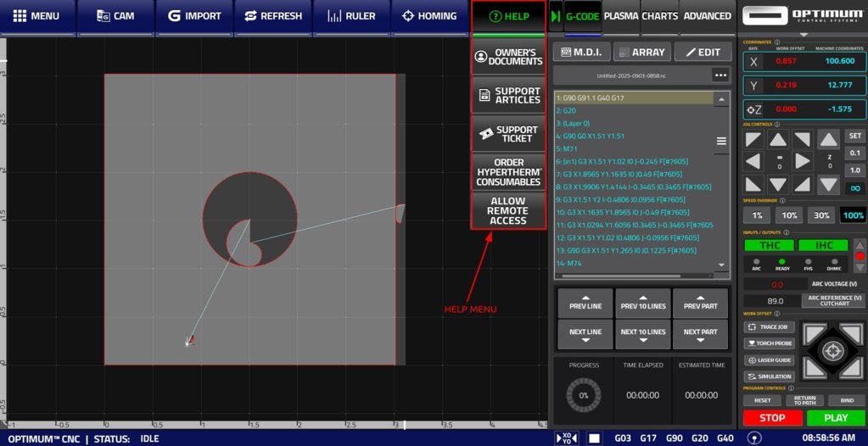The height and width of the screenshot is (446, 868).
Task: Jump ahead NEXT 10 LINES
Action: (642, 334)
